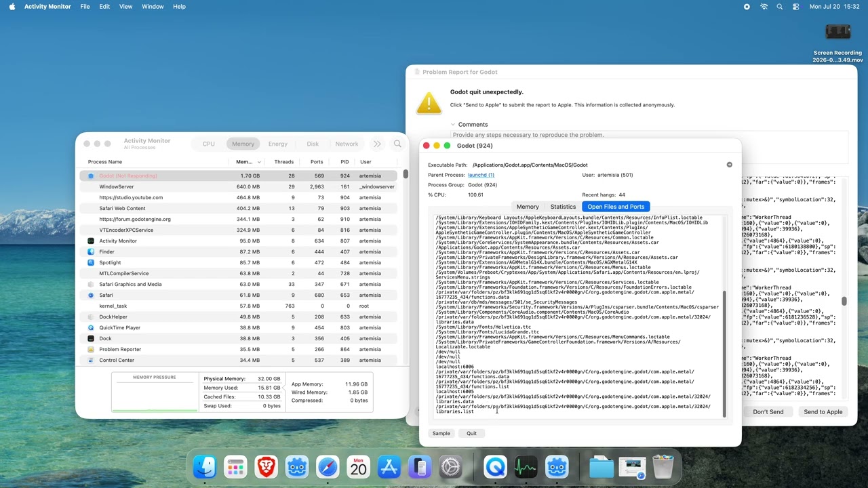
Task: Select the kernel_task process row
Action: [239, 306]
